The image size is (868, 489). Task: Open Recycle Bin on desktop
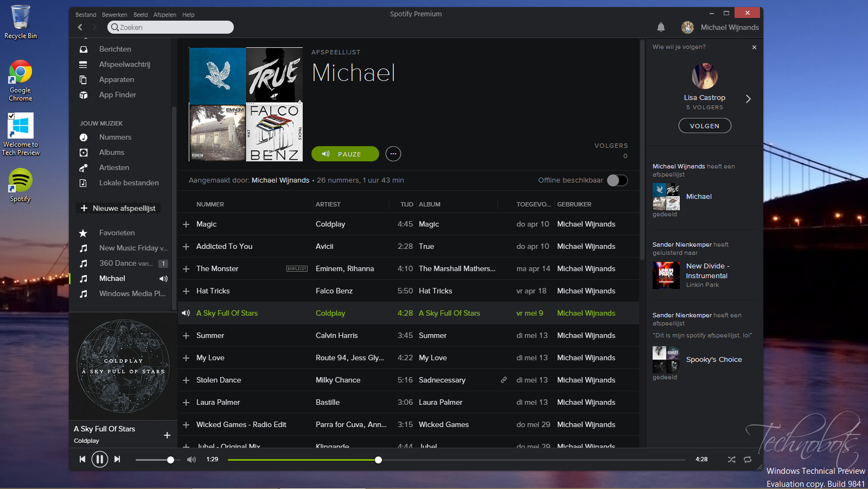(x=20, y=22)
